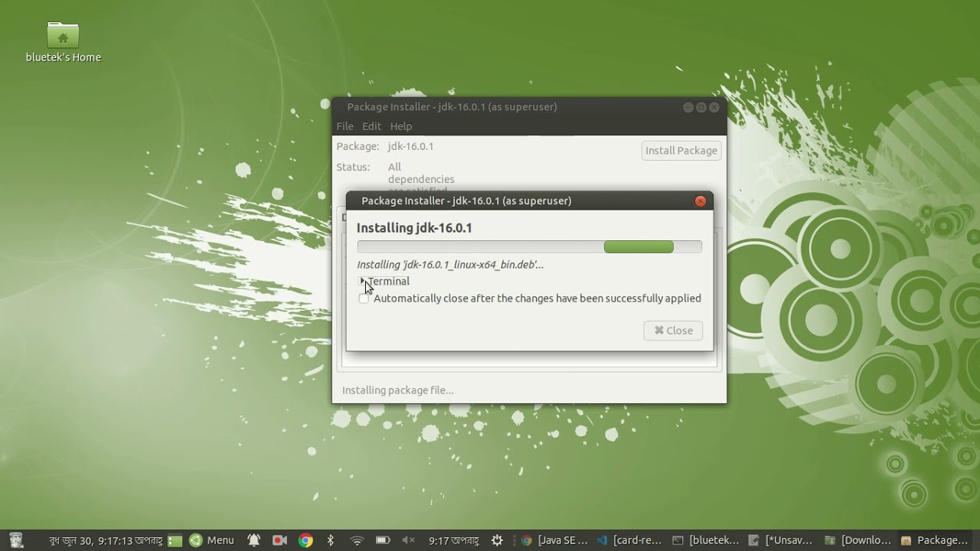Enable automatically close after changes checkbox
Screen dimensions: 980x551
point(364,298)
